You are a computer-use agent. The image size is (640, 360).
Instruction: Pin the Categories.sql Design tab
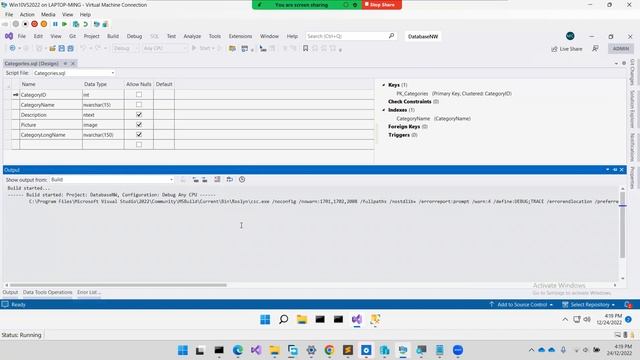(65, 63)
